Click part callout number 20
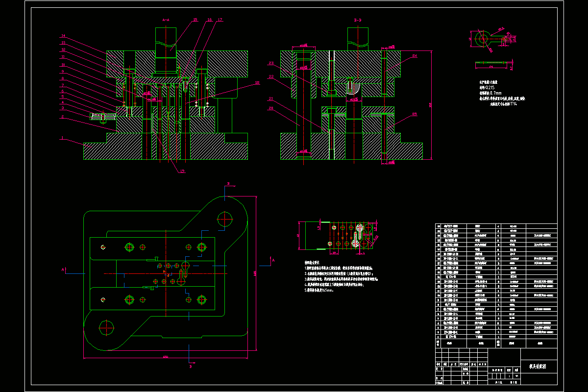 tap(271, 108)
